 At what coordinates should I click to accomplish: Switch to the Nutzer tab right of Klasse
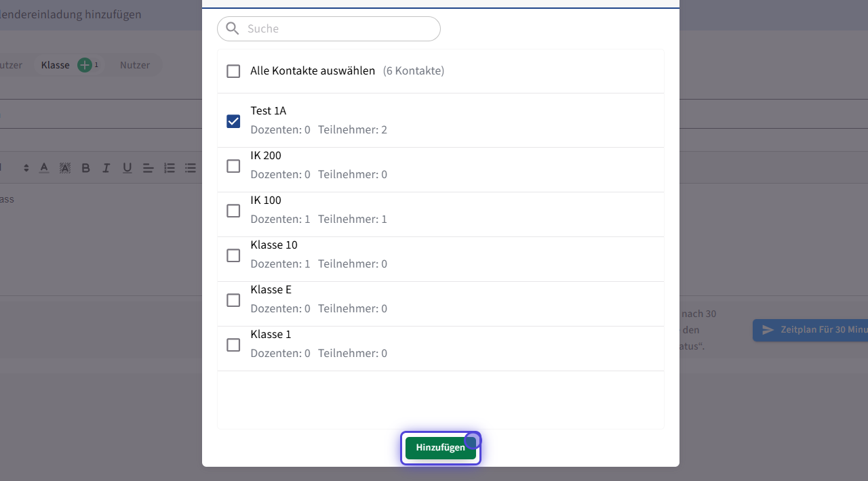coord(135,65)
